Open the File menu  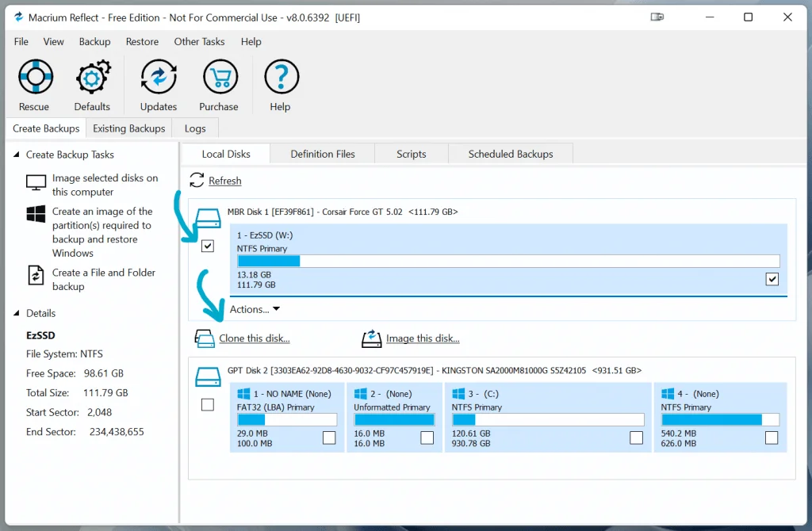coord(21,41)
